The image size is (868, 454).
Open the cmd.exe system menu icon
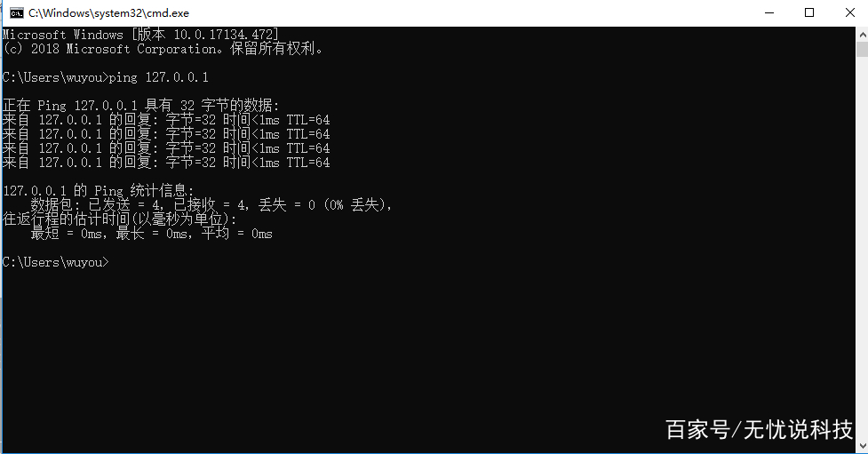point(17,13)
